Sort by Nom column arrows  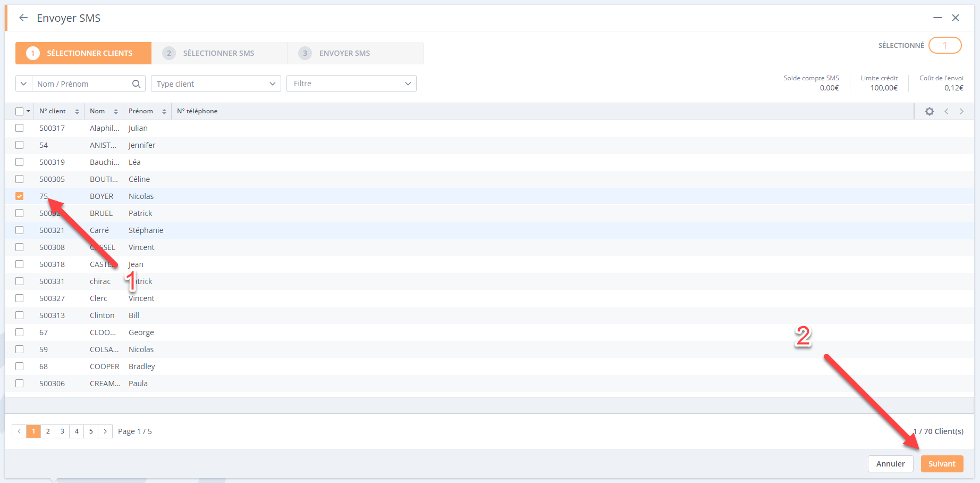pos(116,111)
